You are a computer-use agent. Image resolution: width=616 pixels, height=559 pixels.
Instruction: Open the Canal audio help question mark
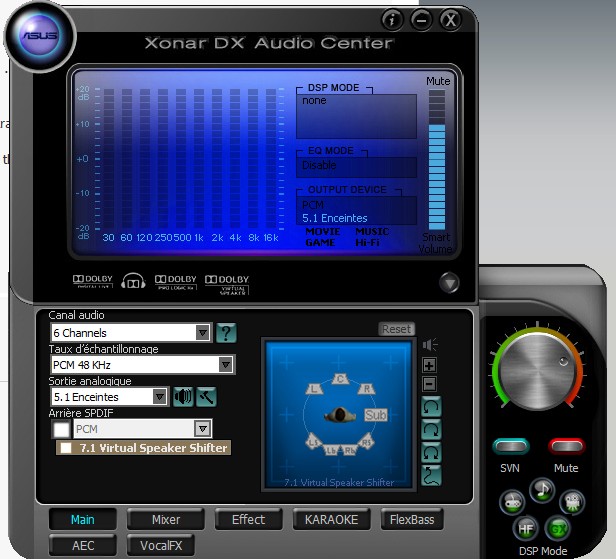click(226, 333)
